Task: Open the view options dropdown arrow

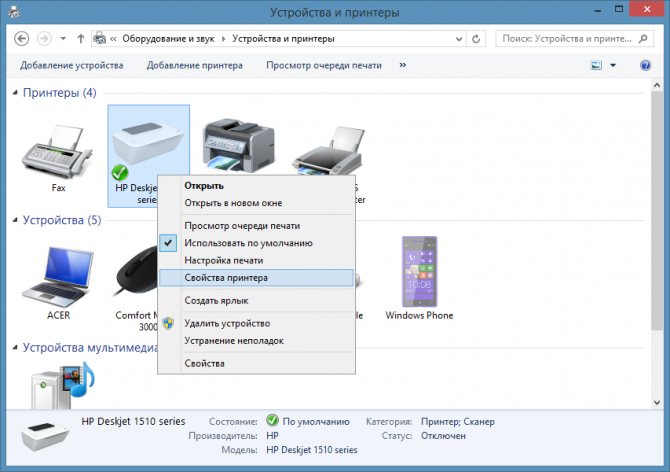Action: pyautogui.click(x=613, y=65)
